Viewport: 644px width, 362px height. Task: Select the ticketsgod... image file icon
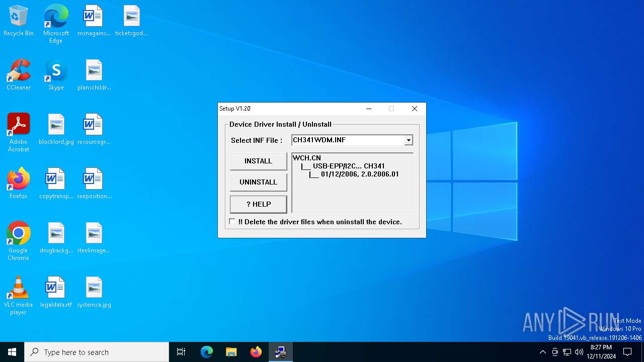[x=131, y=21]
